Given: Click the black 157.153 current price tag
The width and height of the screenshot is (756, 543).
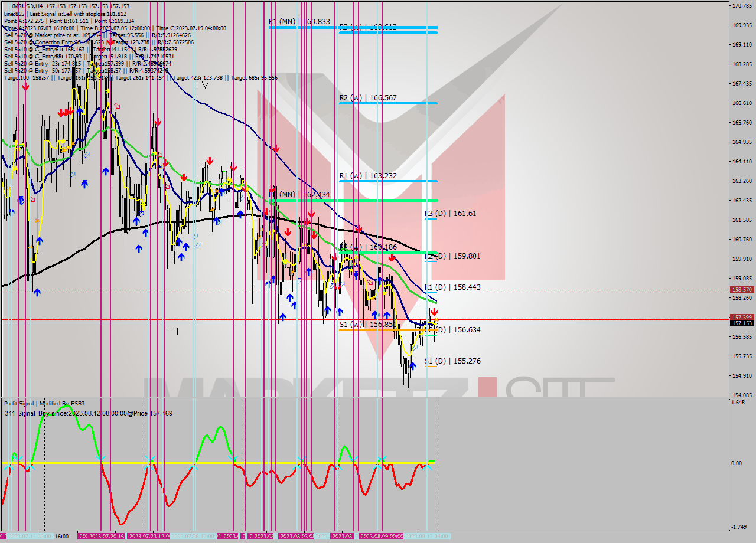Looking at the screenshot, I should pyautogui.click(x=742, y=323).
